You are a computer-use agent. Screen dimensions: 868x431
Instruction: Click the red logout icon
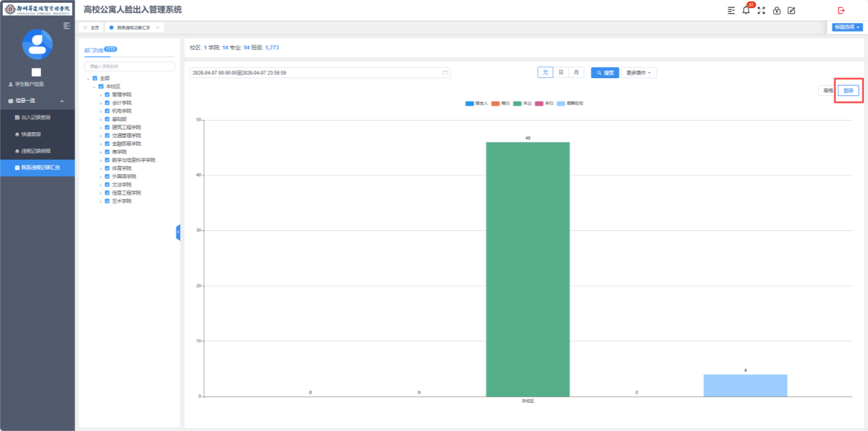click(x=841, y=10)
